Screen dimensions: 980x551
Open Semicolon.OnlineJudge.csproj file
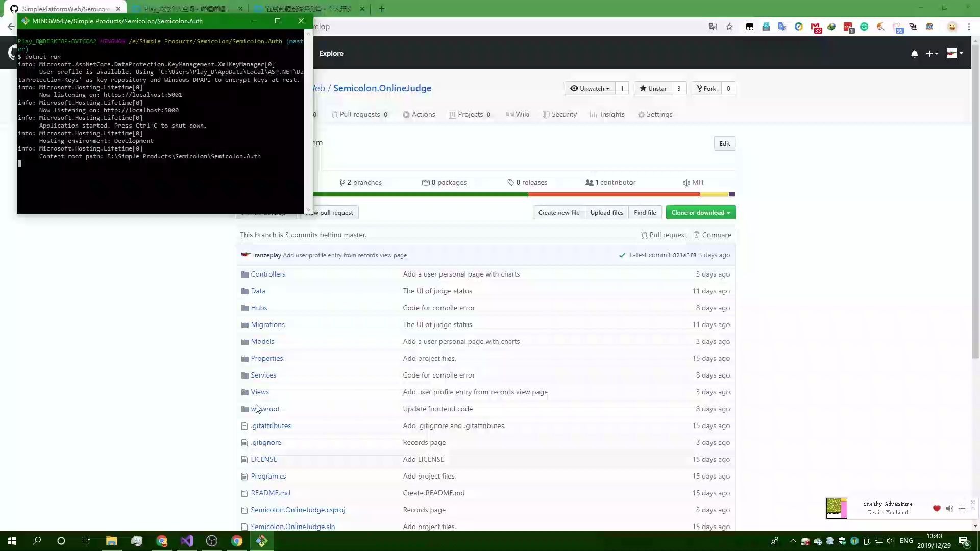pyautogui.click(x=298, y=510)
